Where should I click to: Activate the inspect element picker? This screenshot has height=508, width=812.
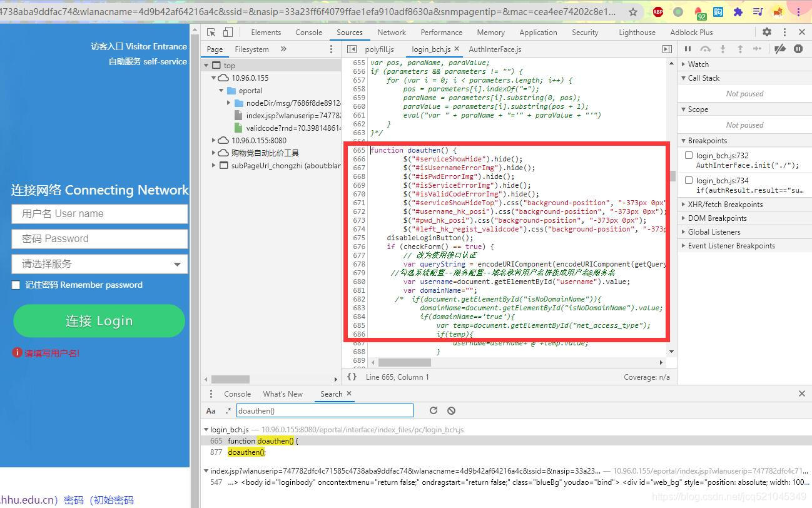point(211,33)
